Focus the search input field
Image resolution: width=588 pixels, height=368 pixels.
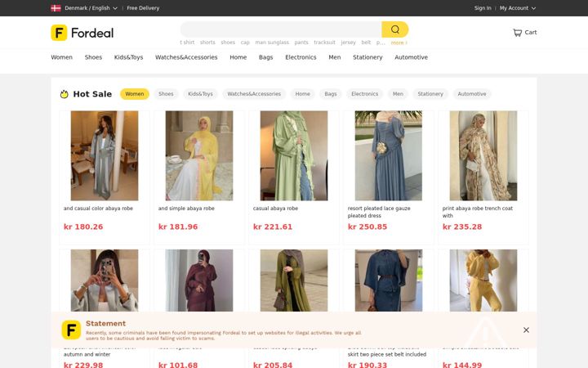[x=281, y=29]
